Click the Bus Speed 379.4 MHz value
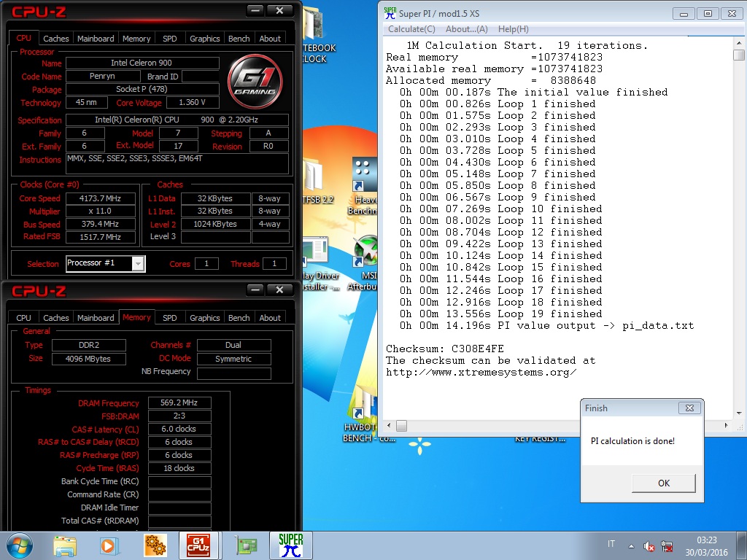 101,224
